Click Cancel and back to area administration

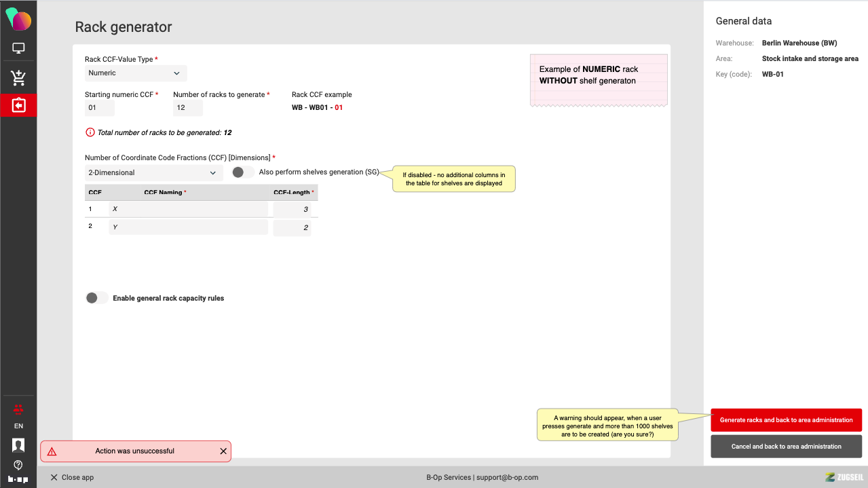(x=786, y=447)
